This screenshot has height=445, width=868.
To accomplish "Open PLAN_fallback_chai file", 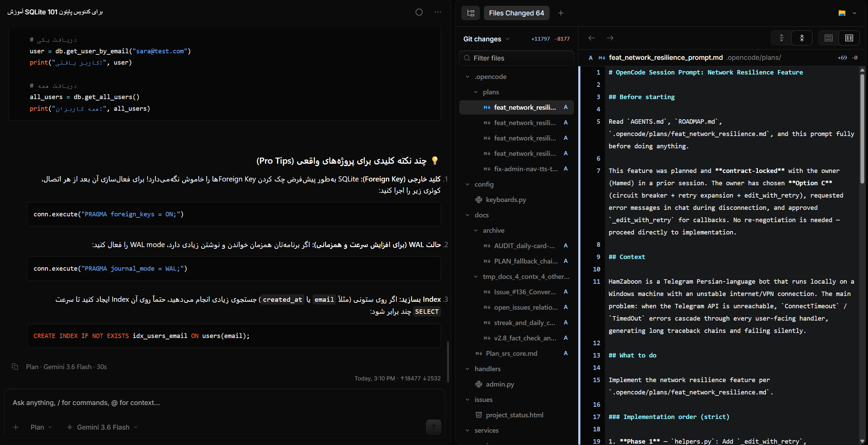I will tap(516, 261).
